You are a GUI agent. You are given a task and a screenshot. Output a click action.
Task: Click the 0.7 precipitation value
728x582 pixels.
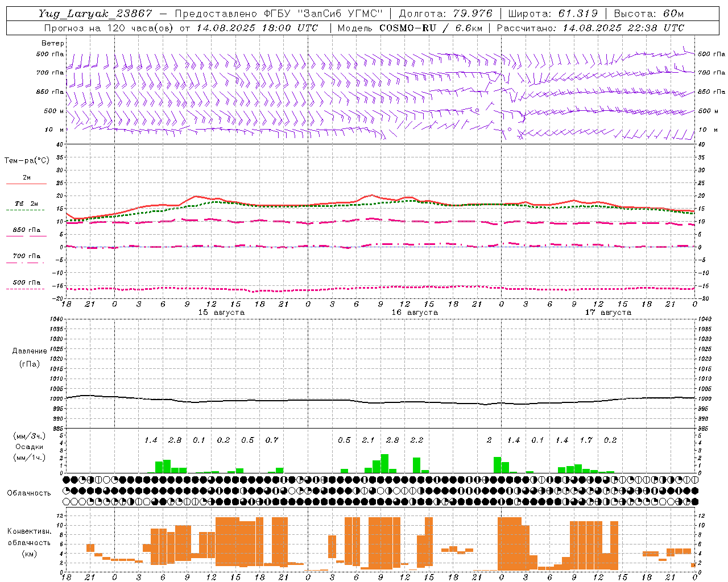coord(272,440)
